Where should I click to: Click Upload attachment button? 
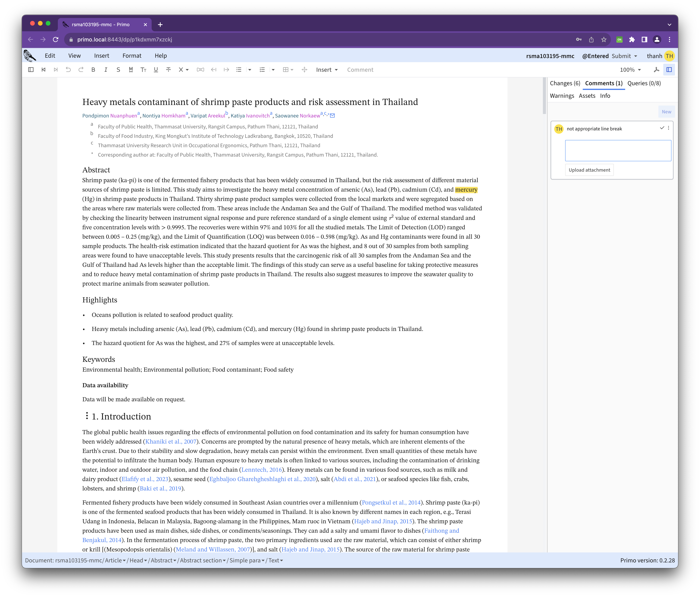coord(589,170)
